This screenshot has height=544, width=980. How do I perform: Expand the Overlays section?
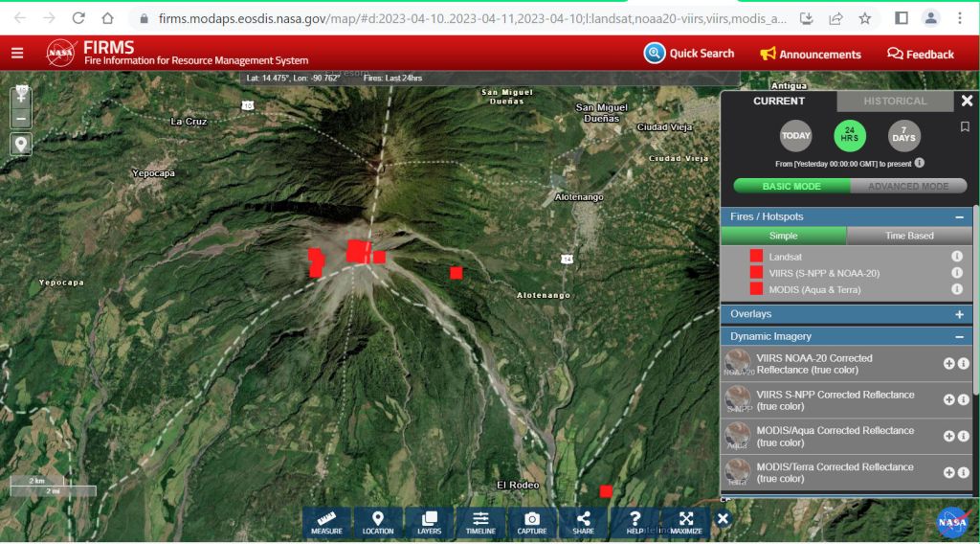pyautogui.click(x=959, y=314)
